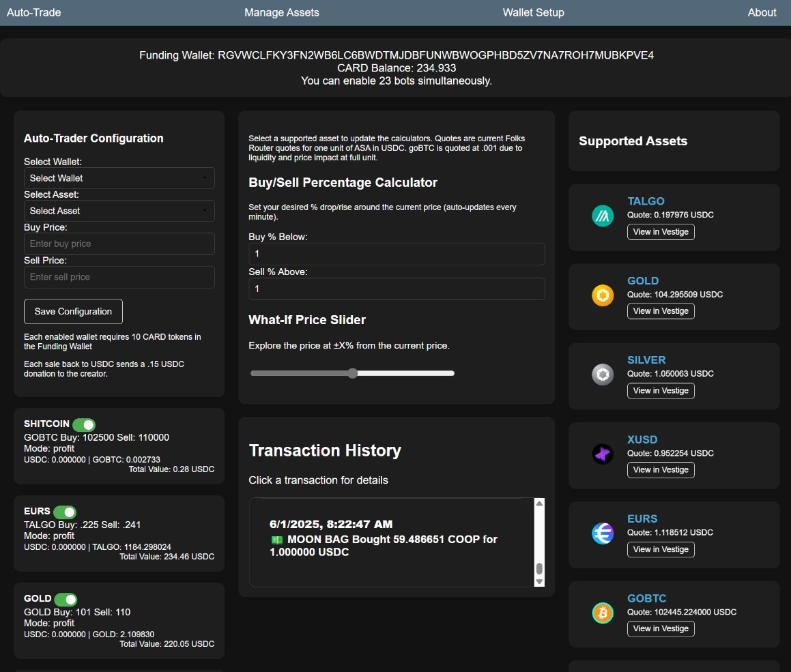The image size is (791, 672).
Task: Open the TALGO asset link
Action: click(x=646, y=201)
